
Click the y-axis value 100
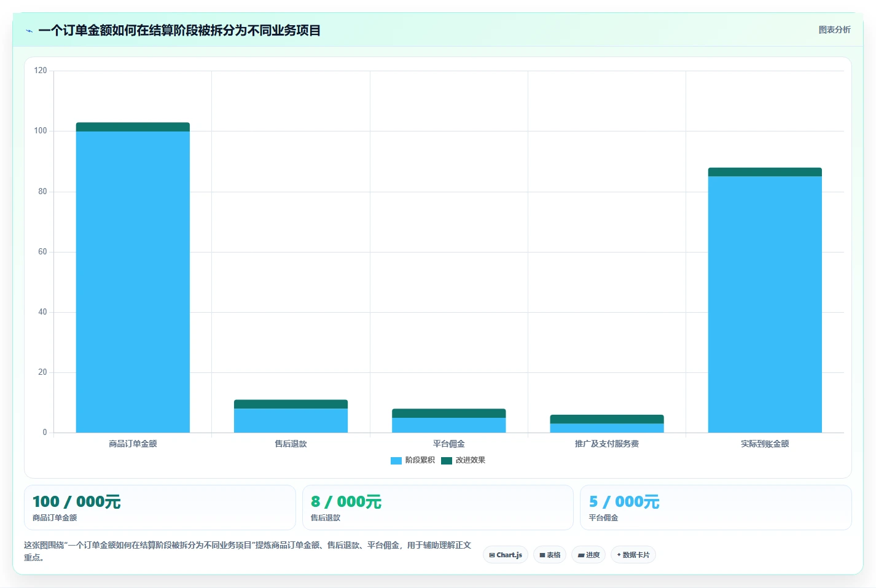(x=41, y=131)
